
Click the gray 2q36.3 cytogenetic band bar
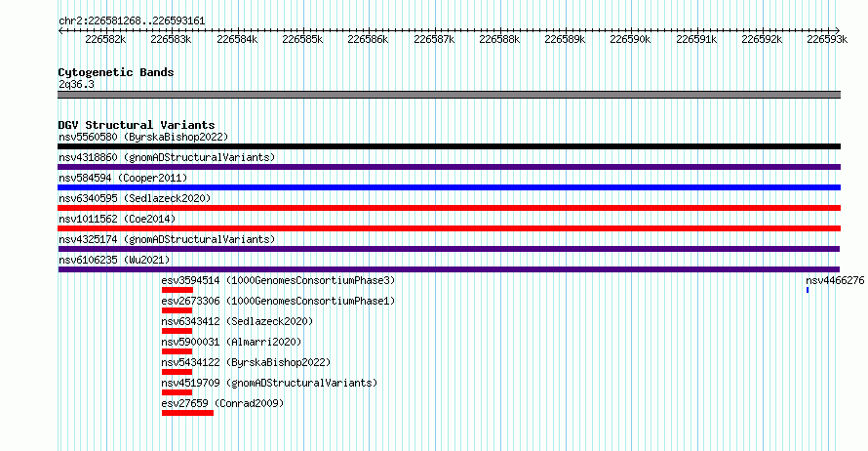click(449, 95)
